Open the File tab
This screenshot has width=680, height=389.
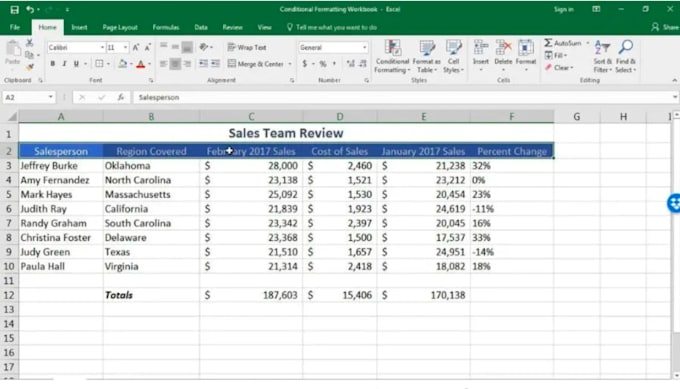click(15, 27)
